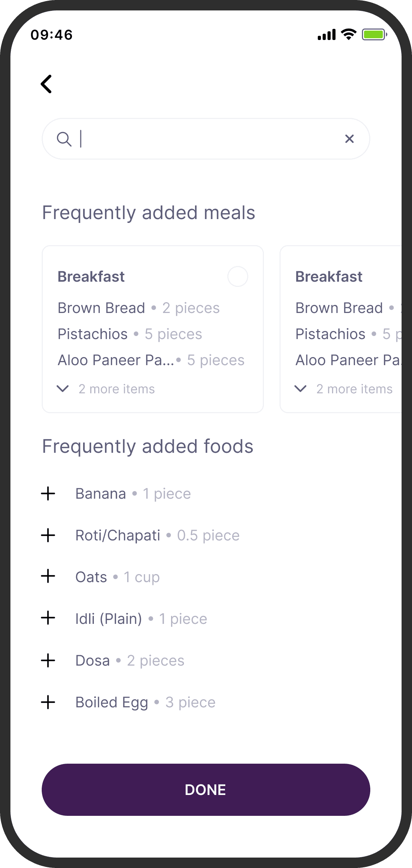Click the search magnifier icon
Image resolution: width=412 pixels, height=868 pixels.
point(64,139)
